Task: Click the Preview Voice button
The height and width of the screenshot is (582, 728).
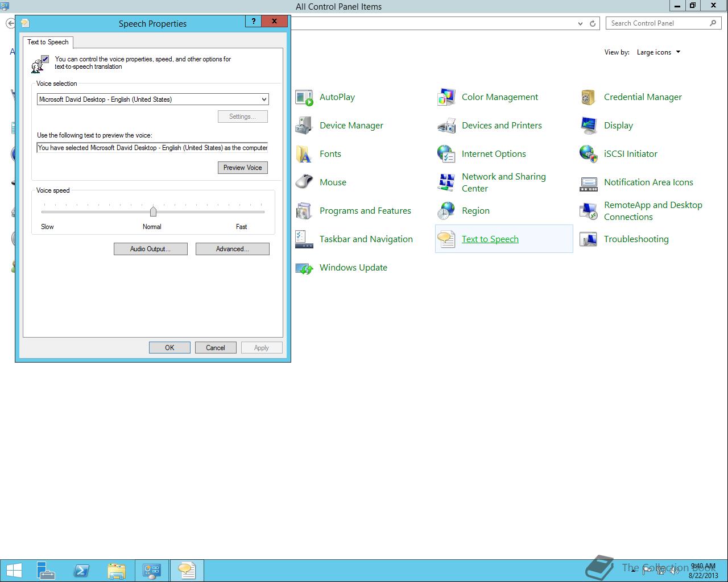Action: click(x=243, y=168)
